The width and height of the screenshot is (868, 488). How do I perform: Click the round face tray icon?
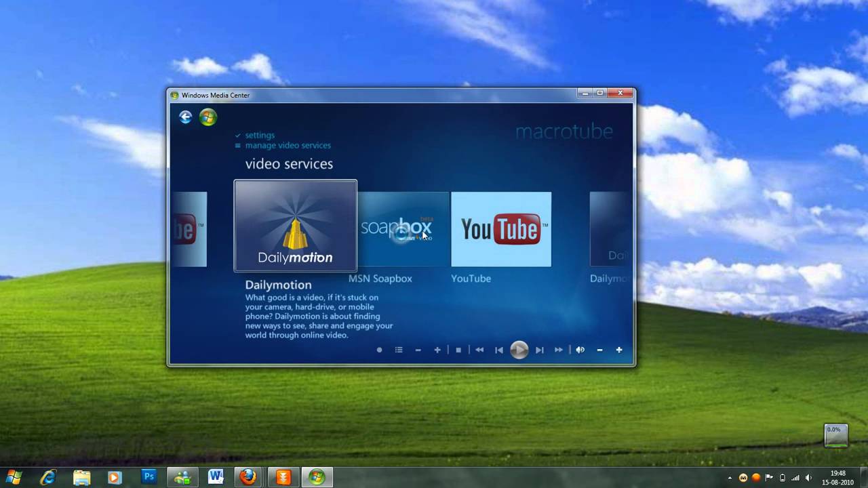pyautogui.click(x=744, y=478)
